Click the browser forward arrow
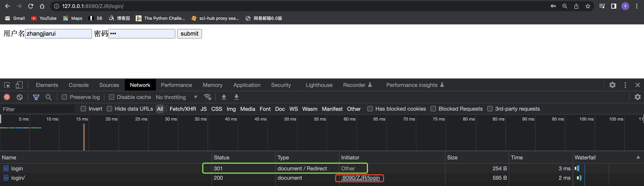The image size is (644, 186). point(19,6)
